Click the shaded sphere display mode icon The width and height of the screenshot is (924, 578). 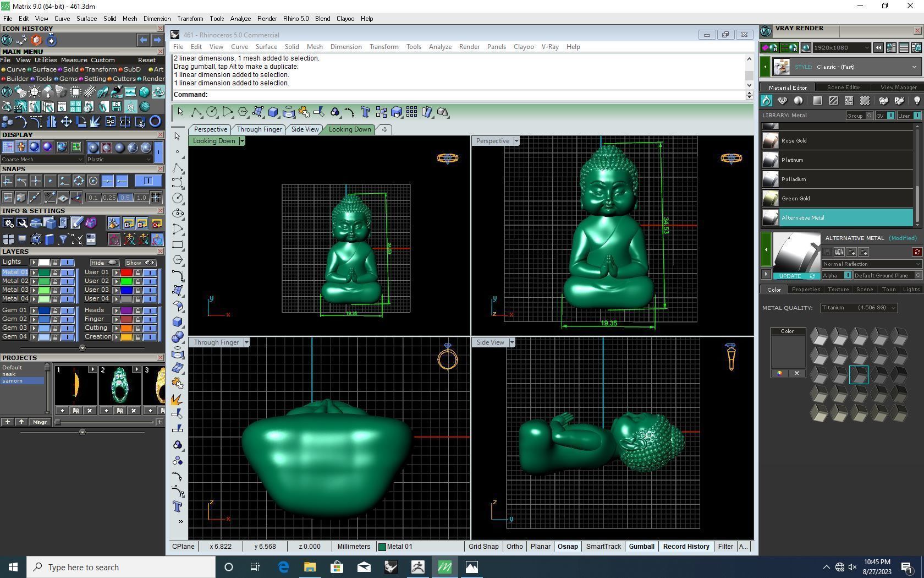coord(34,147)
